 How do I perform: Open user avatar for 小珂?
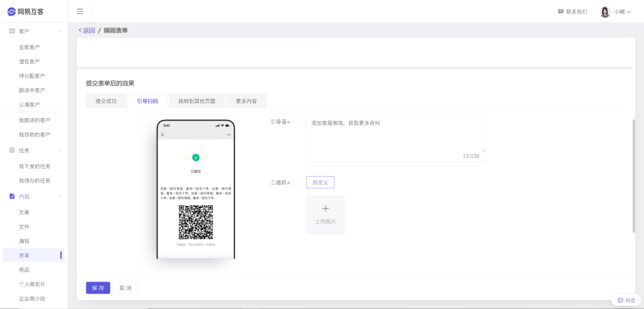(605, 12)
